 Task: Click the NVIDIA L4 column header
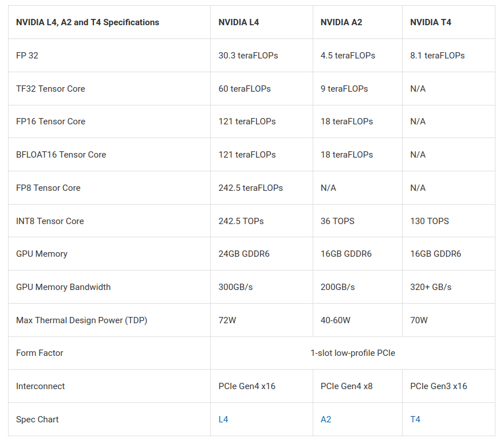[x=239, y=22]
